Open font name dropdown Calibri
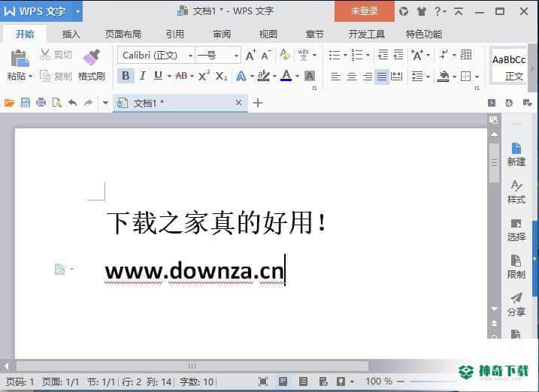The height and width of the screenshot is (392, 539). tap(190, 56)
